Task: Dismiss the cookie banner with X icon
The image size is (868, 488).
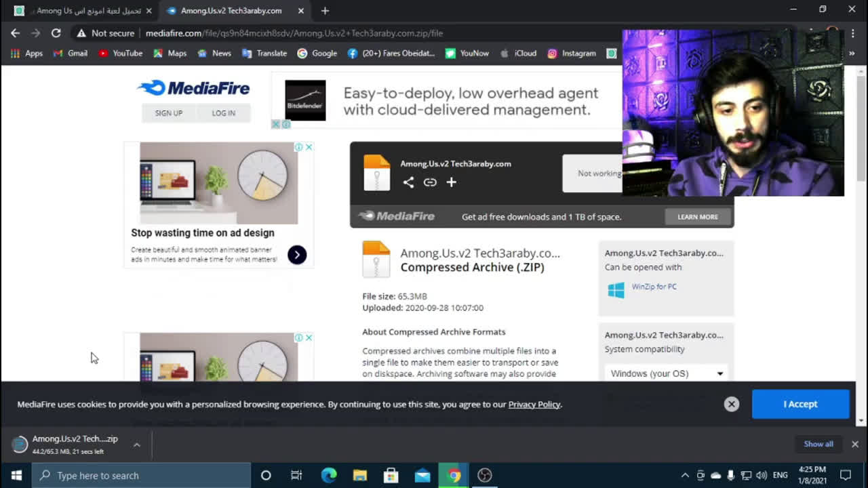Action: [731, 404]
